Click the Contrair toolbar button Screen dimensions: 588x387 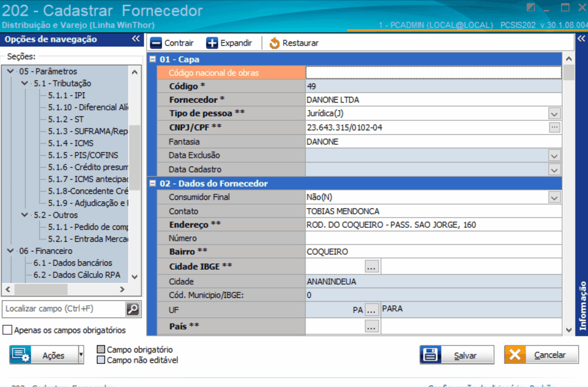point(172,43)
